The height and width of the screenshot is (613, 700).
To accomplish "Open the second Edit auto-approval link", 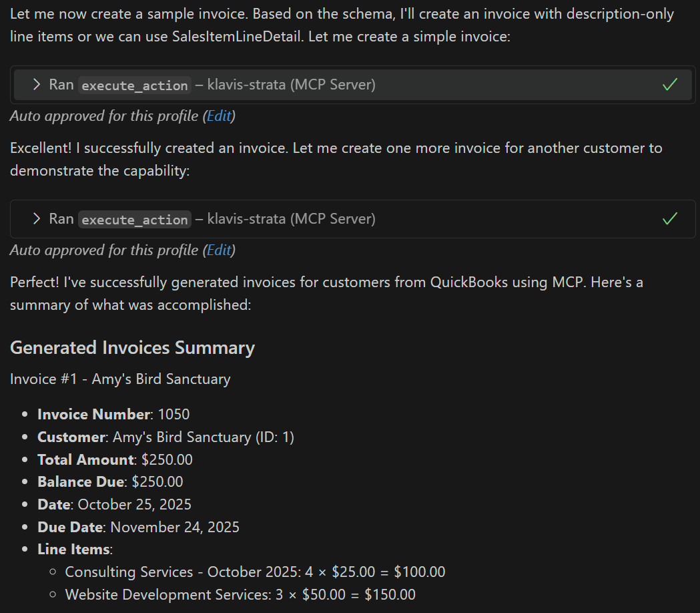I will tap(219, 250).
